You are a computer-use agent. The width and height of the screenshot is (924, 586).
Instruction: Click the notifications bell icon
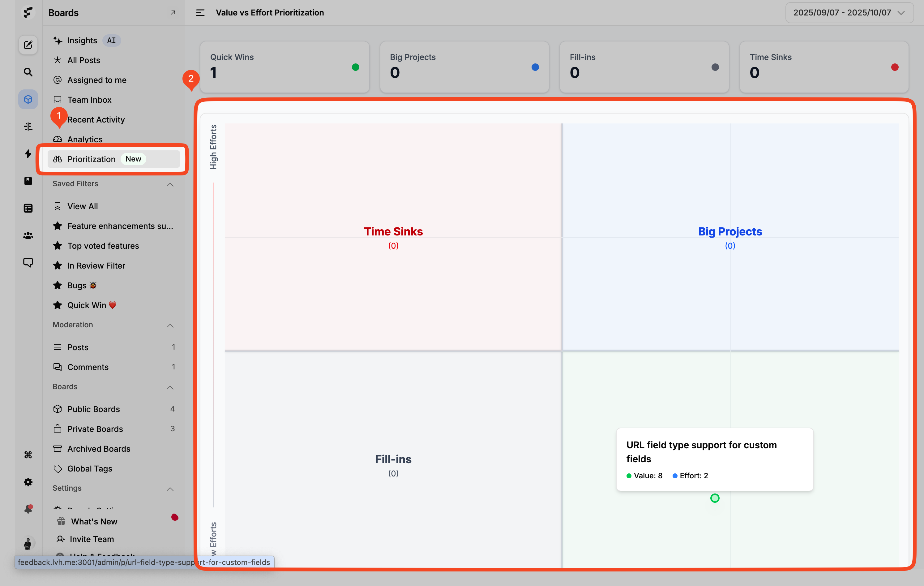[x=28, y=509]
